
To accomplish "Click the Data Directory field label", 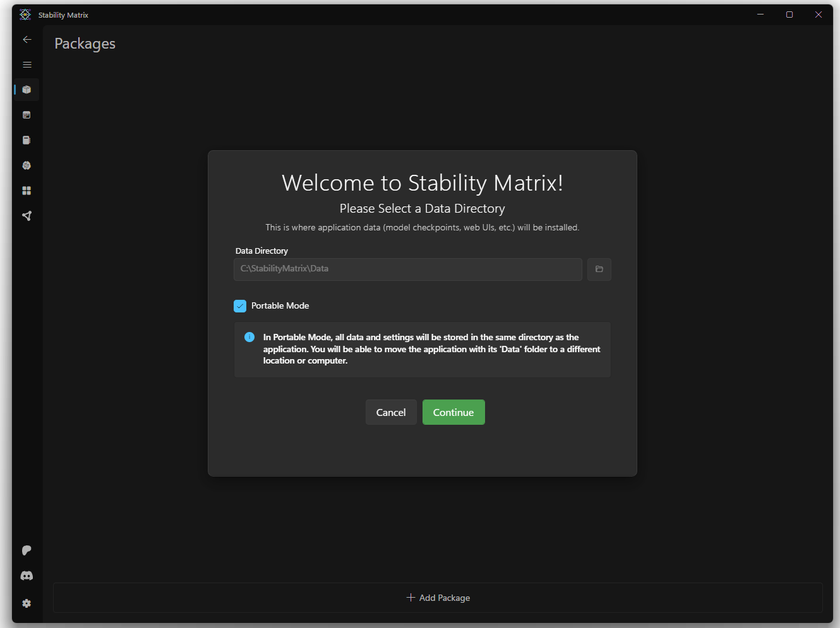I will [x=261, y=251].
